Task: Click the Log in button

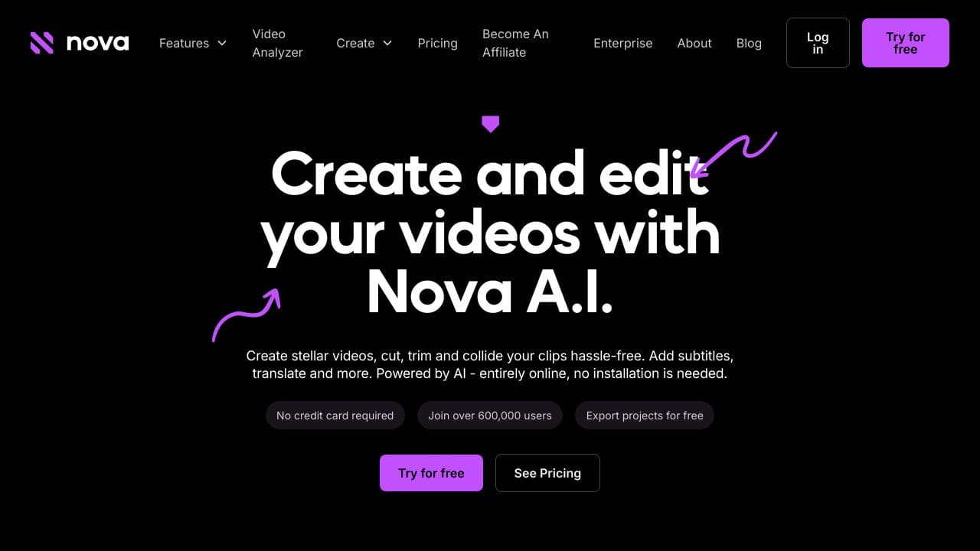Action: (x=818, y=43)
